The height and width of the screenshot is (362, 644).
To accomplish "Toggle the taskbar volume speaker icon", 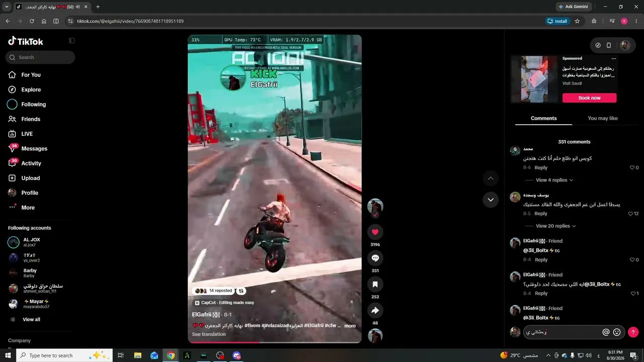I will coord(589,355).
